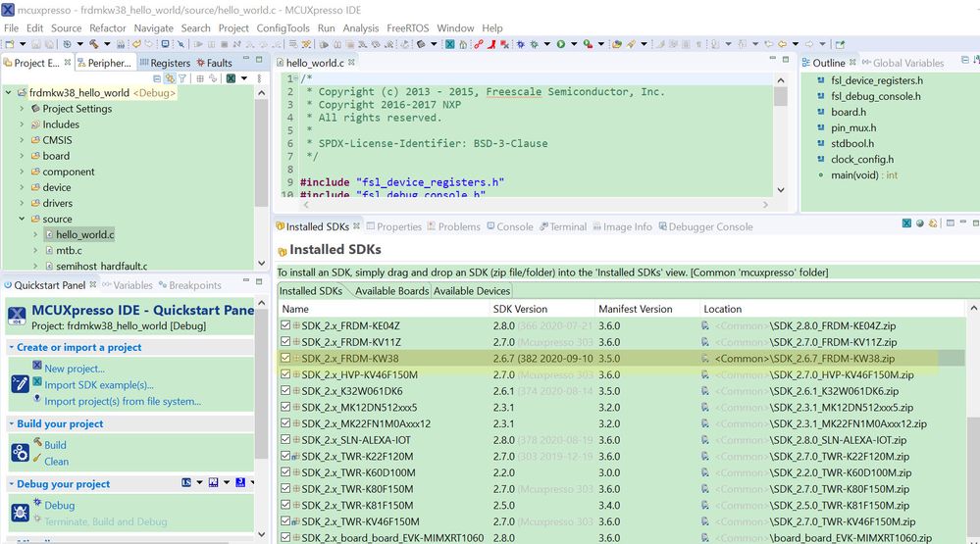Click the blue bug Debug toolbar icon
The width and height of the screenshot is (980, 544).
520,44
